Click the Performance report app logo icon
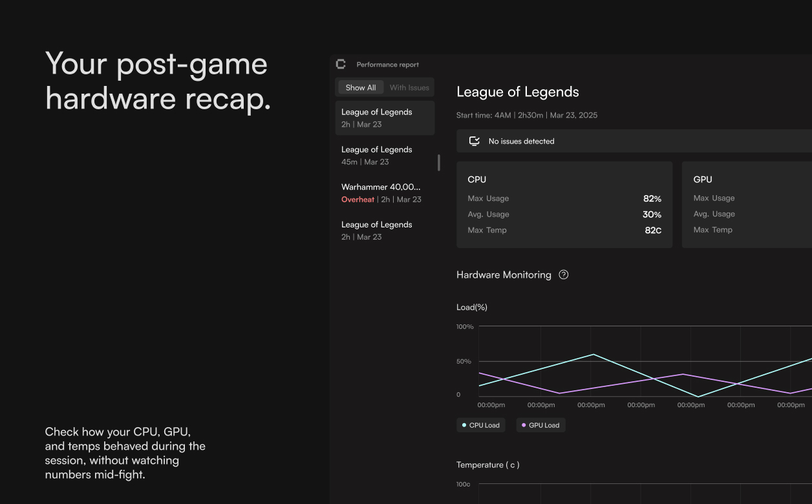The height and width of the screenshot is (504, 812). (341, 64)
